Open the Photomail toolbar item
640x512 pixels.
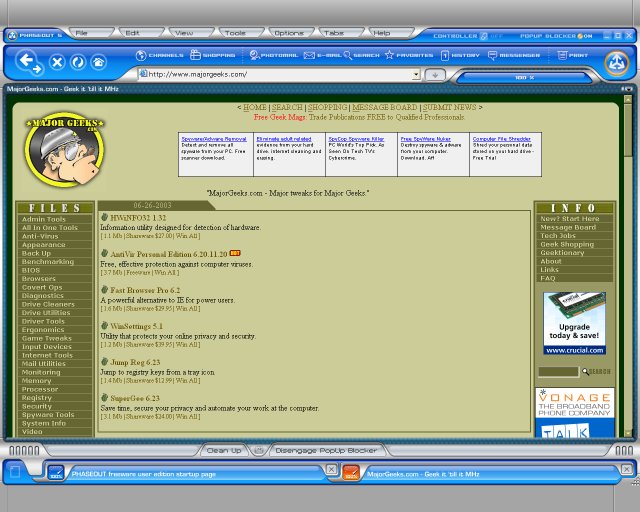[x=273, y=55]
